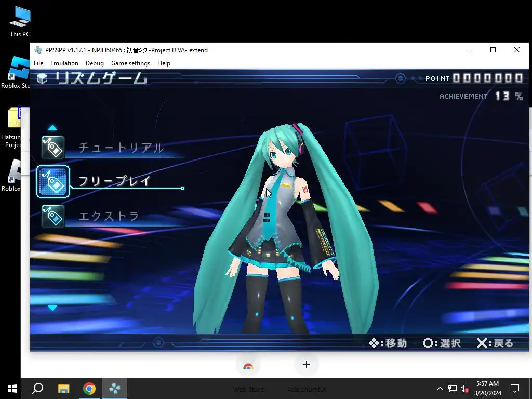Select the highlighted フリープレイ icon
The height and width of the screenshot is (399, 532).
[x=53, y=181]
